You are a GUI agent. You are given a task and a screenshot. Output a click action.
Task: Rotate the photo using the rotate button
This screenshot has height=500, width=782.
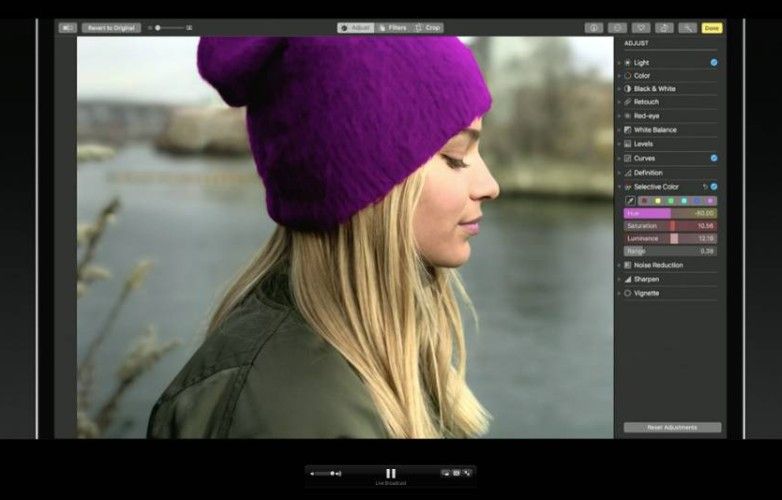pos(664,28)
